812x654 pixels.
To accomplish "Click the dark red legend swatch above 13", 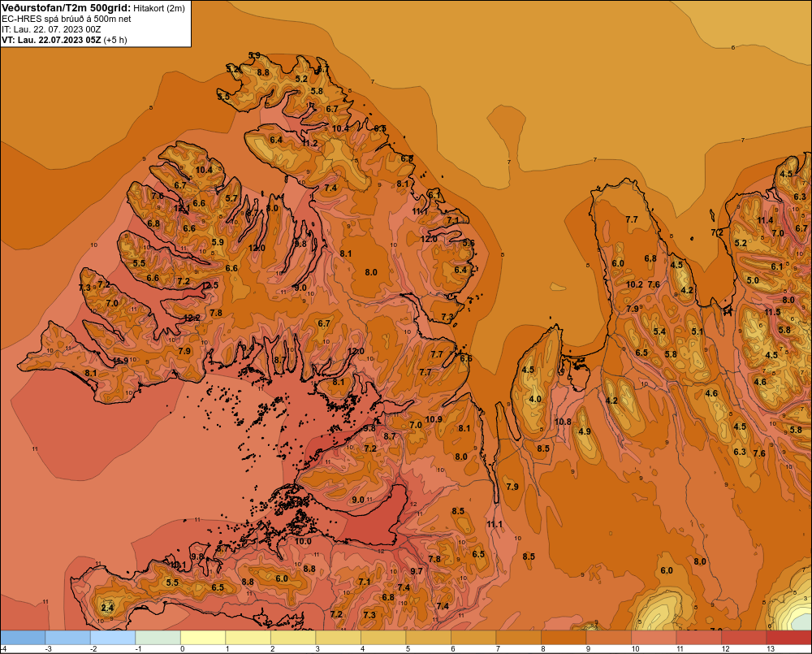I will point(788,638).
